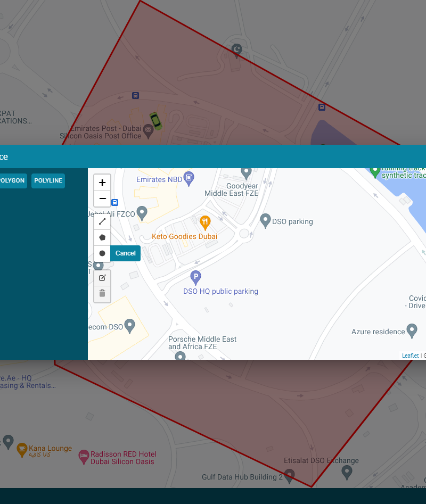426x504 pixels.
Task: Click the Gulf Data Hub Building 2 pin
Action: 289,476
